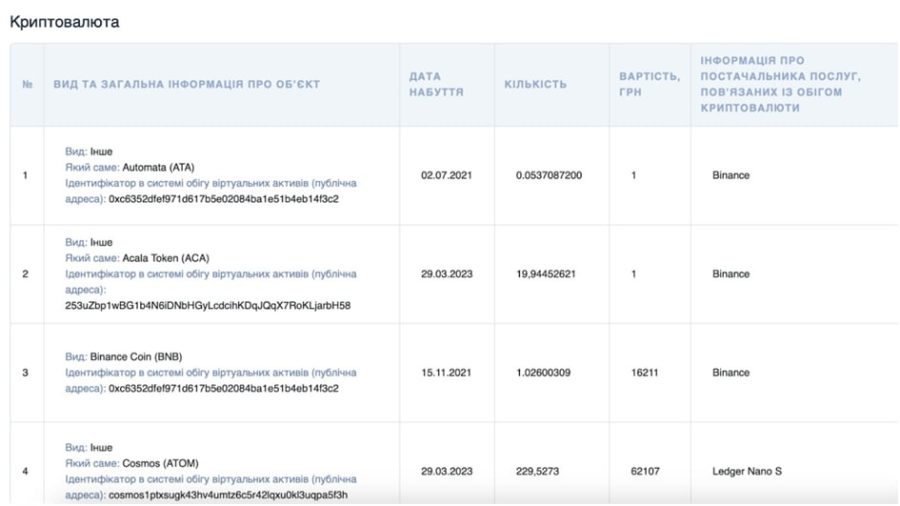Click the 'Криптовалюта' section heading
The height and width of the screenshot is (506, 900).
[64, 22]
